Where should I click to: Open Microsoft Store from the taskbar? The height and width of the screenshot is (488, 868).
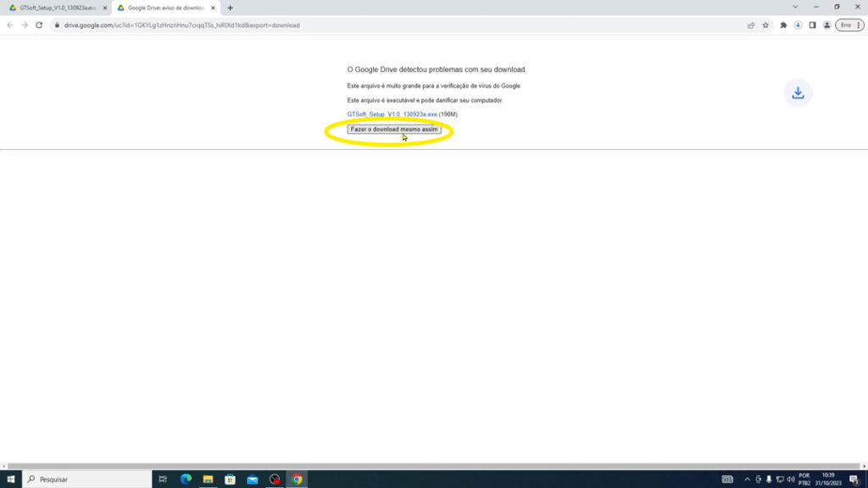click(231, 480)
